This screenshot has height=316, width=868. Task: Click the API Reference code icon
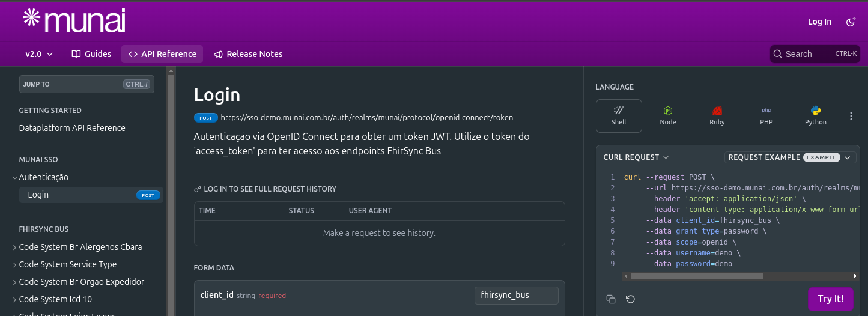[133, 54]
